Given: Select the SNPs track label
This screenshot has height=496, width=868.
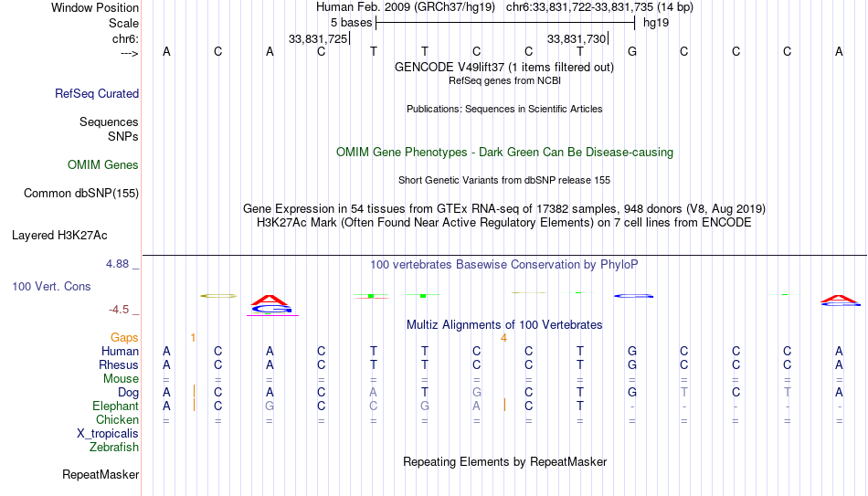Looking at the screenshot, I should (123, 136).
